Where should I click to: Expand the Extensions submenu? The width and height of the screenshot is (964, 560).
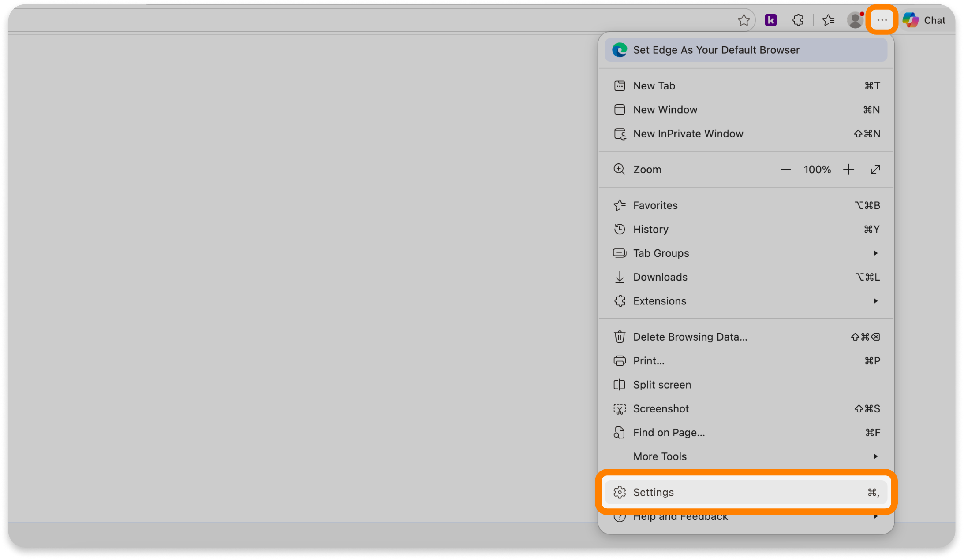point(746,301)
